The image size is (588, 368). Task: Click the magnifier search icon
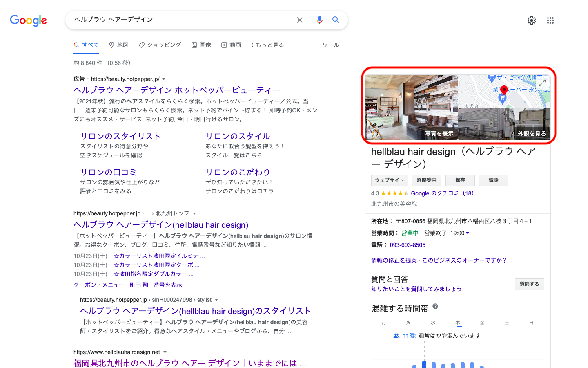pyautogui.click(x=336, y=20)
